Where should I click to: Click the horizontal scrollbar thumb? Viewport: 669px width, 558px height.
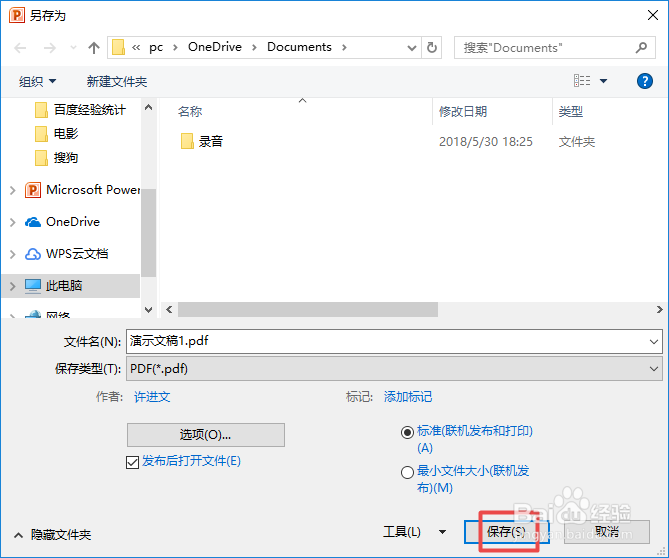pos(308,309)
